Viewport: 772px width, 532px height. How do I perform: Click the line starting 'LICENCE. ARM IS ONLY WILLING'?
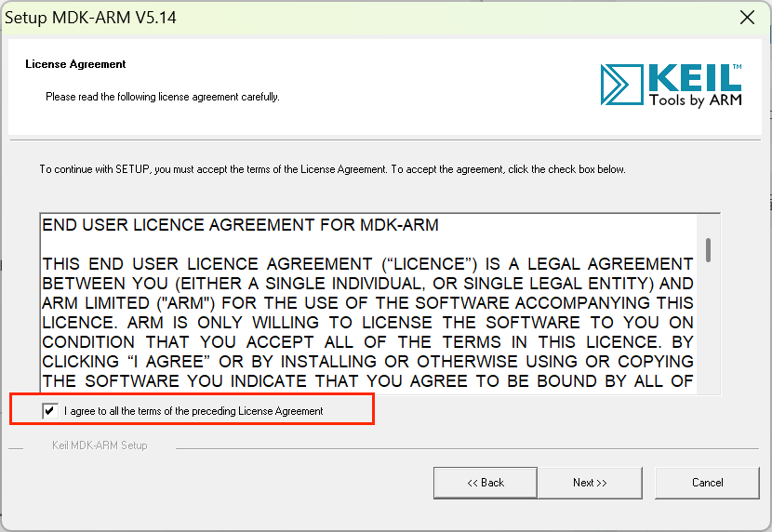[x=367, y=323]
